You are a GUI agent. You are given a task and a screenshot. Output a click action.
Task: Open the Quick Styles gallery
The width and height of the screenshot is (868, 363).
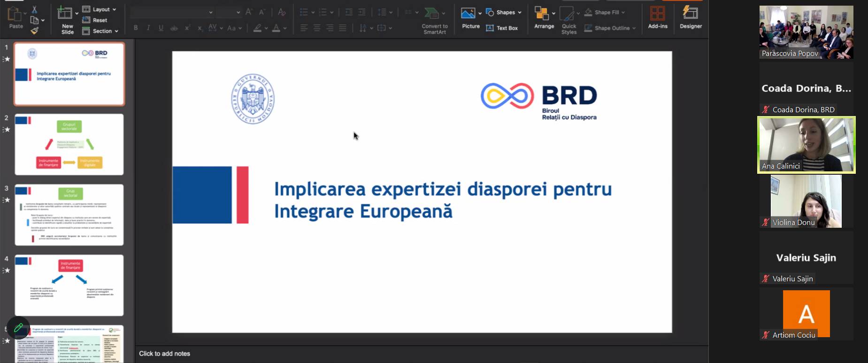(x=568, y=19)
